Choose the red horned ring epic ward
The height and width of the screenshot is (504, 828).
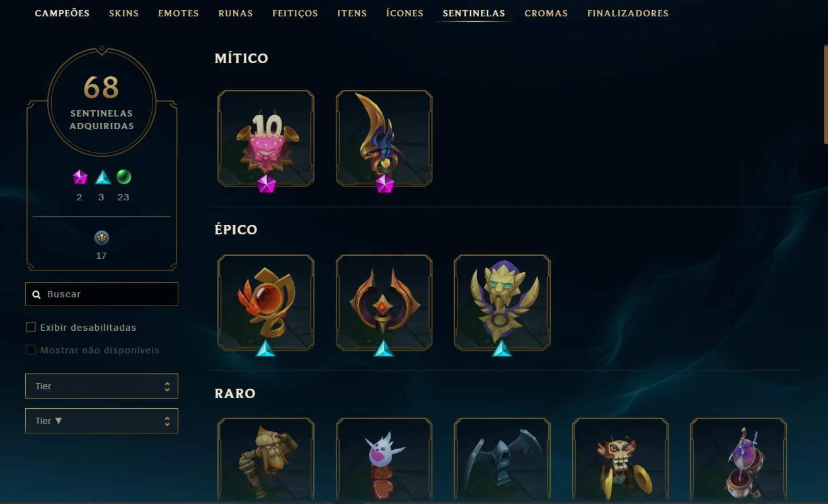(x=384, y=302)
